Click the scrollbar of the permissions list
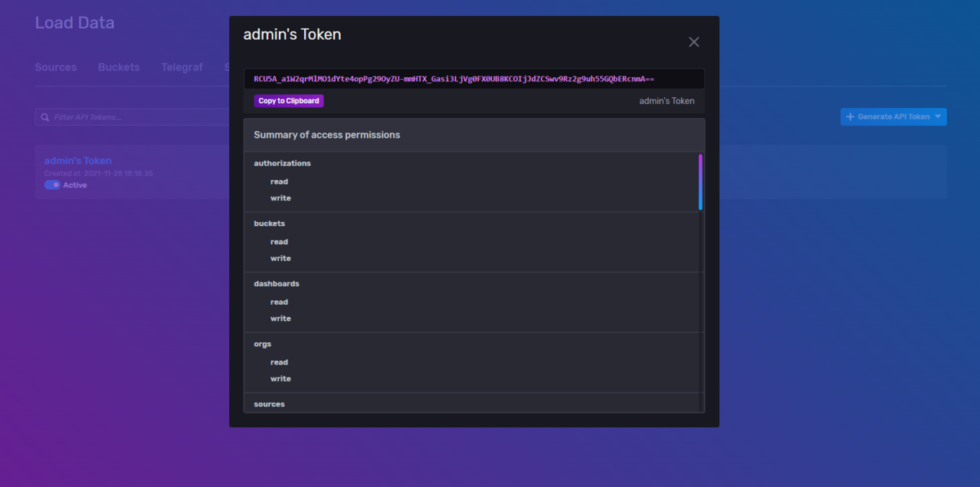Screen dimensions: 980x487 click(x=700, y=180)
